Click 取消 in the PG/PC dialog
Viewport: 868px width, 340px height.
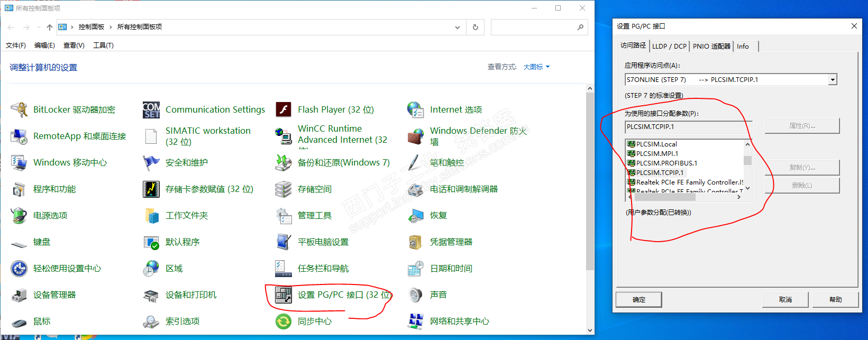click(x=785, y=299)
